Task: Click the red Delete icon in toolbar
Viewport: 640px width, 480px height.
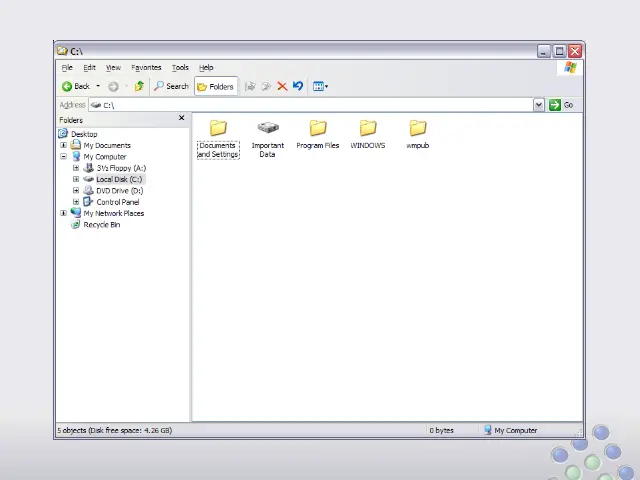Action: 282,86
